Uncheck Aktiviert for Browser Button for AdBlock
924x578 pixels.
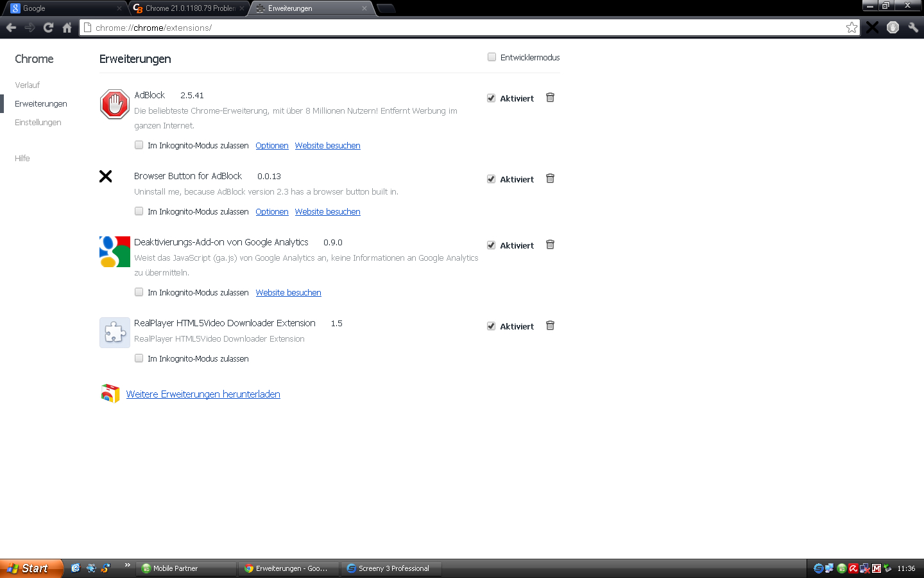point(492,179)
